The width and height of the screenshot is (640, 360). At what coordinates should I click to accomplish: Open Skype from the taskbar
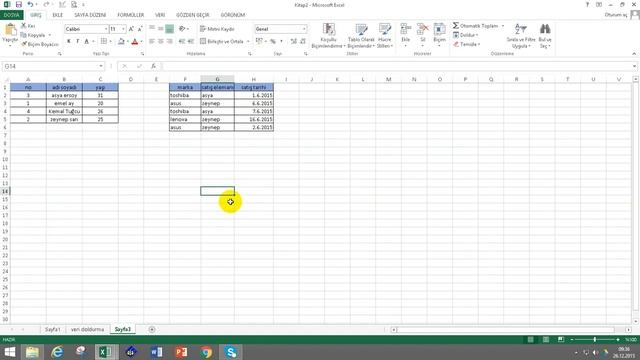pos(231,351)
